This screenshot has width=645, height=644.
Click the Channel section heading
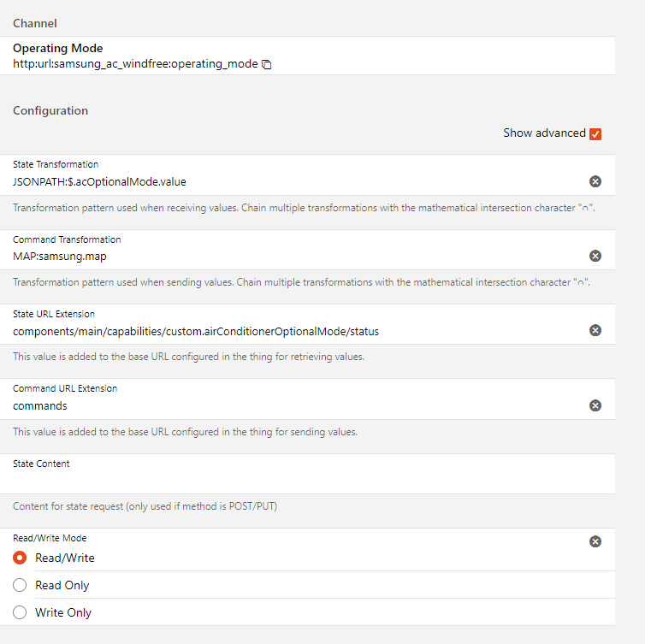(x=35, y=23)
